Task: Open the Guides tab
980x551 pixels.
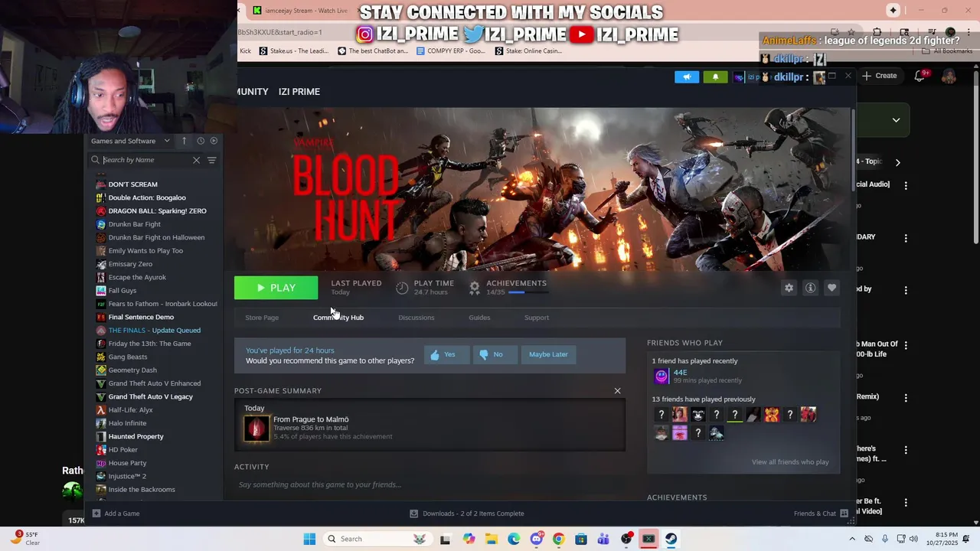Action: [x=479, y=318]
